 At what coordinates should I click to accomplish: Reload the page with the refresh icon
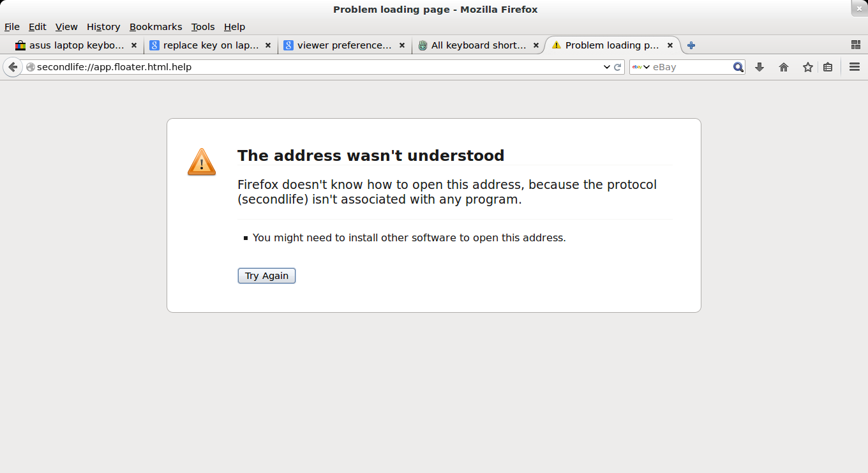(x=618, y=67)
